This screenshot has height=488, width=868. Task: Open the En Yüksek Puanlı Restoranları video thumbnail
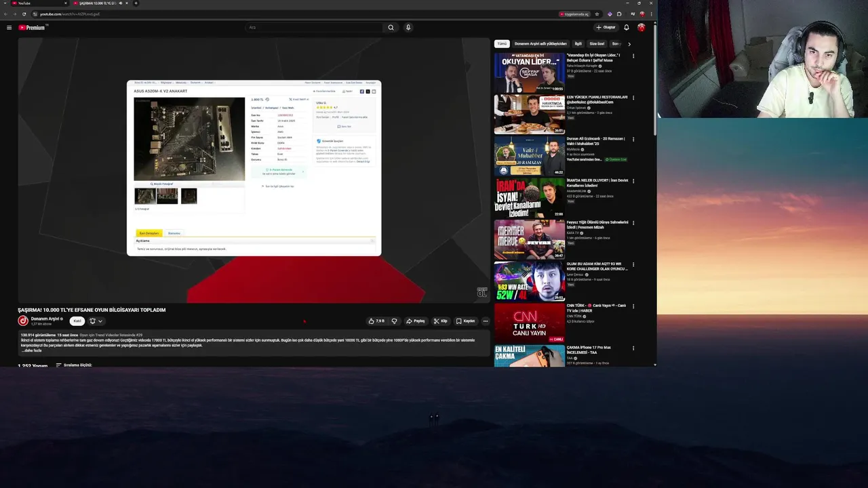point(529,115)
